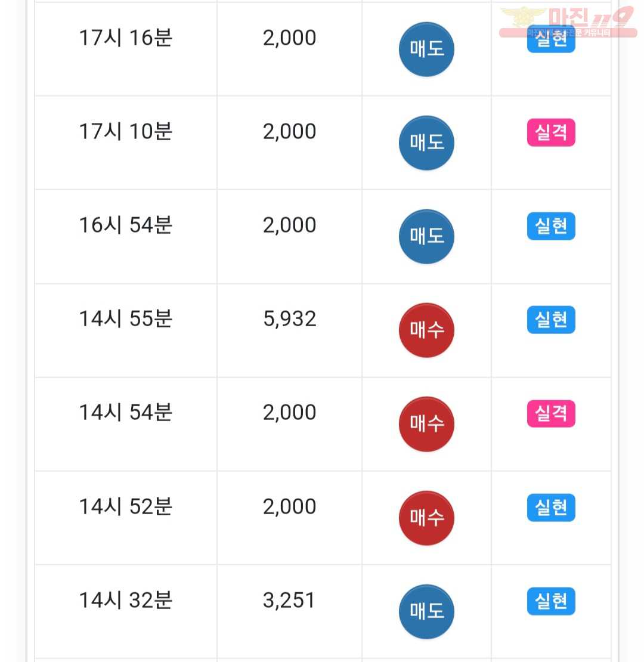This screenshot has width=644, height=662.
Task: Select the 16시 54분 time cell
Action: (x=126, y=236)
